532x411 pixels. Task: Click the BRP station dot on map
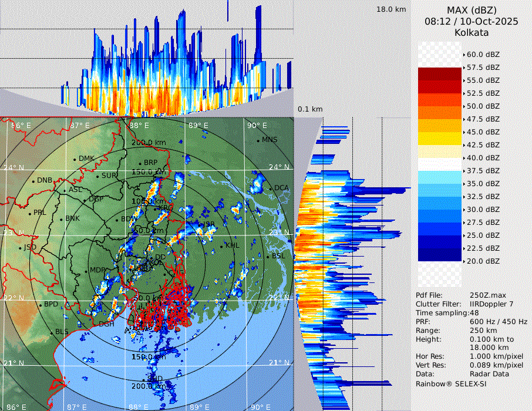click(x=140, y=163)
